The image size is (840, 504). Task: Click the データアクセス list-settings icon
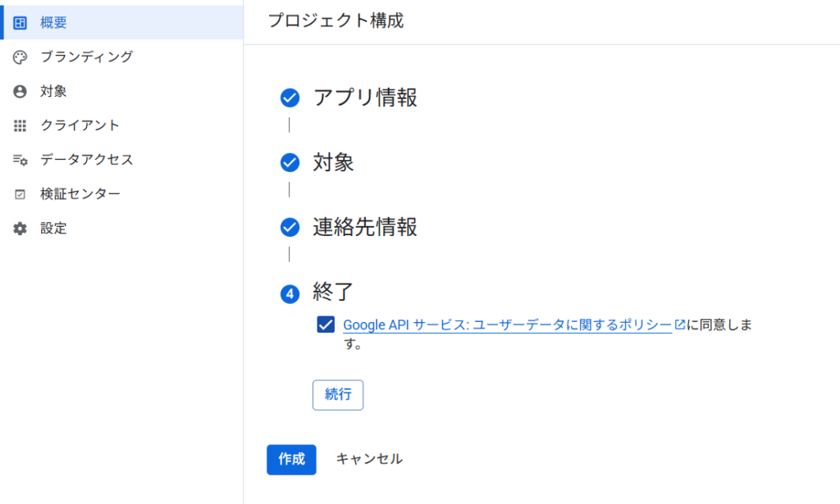click(20, 160)
